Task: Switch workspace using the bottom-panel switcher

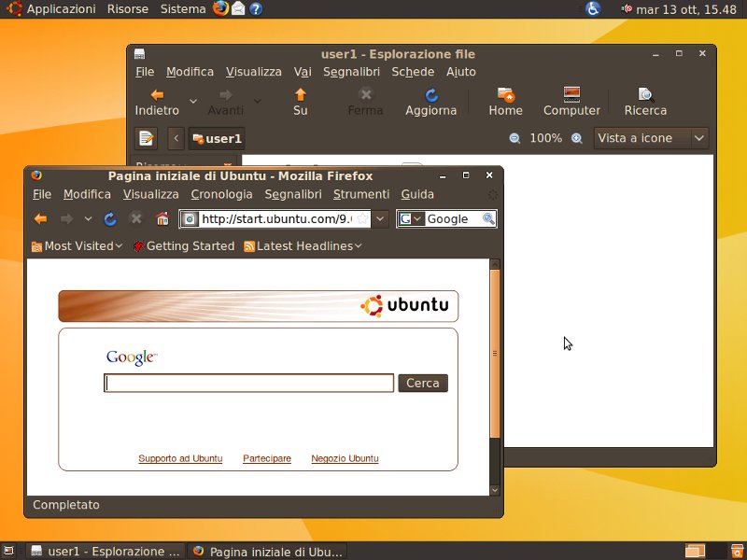Action: (706, 551)
